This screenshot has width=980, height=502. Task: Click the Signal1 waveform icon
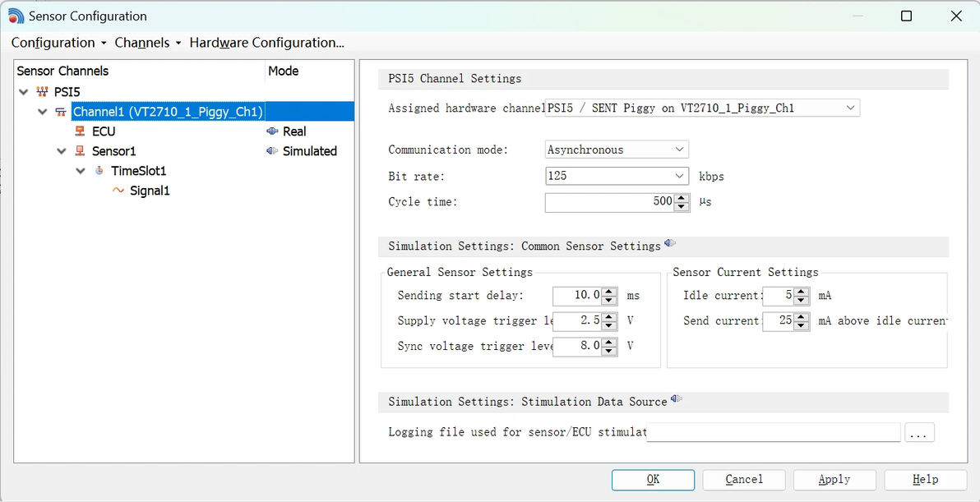(118, 191)
